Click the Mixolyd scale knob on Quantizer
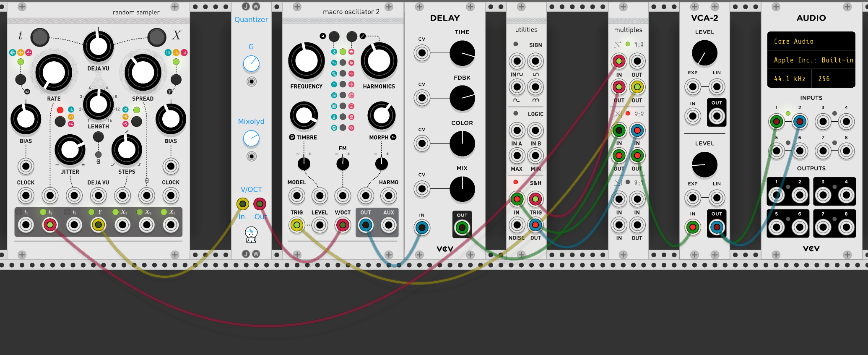This screenshot has height=355, width=868. pyautogui.click(x=251, y=138)
